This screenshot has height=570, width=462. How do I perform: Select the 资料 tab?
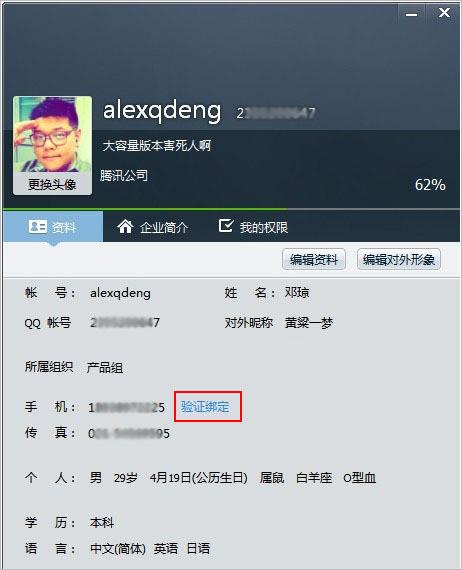coord(53,227)
